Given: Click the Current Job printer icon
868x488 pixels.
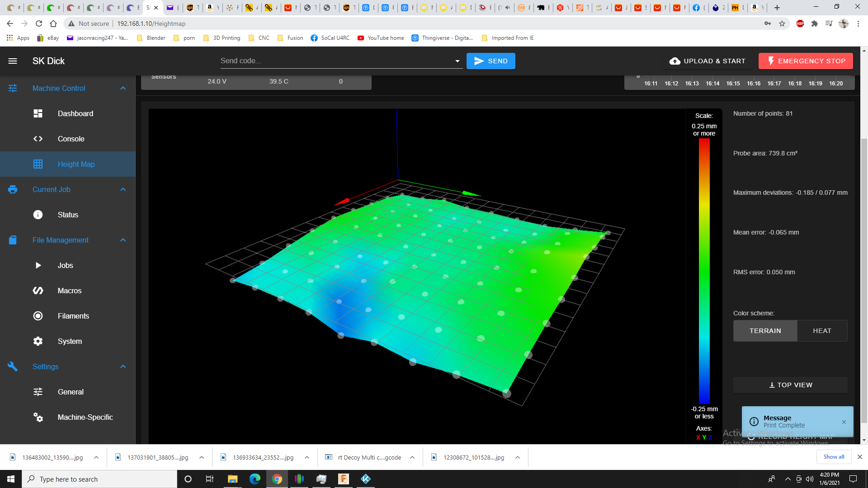Looking at the screenshot, I should [x=13, y=189].
